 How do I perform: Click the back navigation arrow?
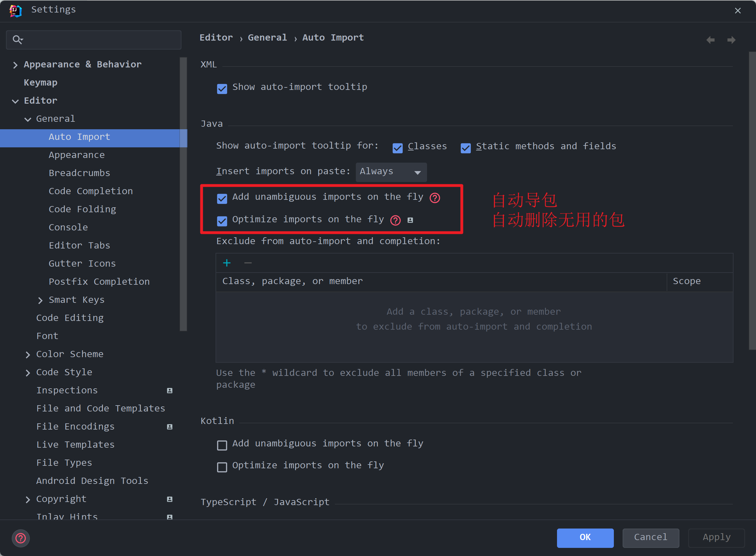pyautogui.click(x=710, y=40)
